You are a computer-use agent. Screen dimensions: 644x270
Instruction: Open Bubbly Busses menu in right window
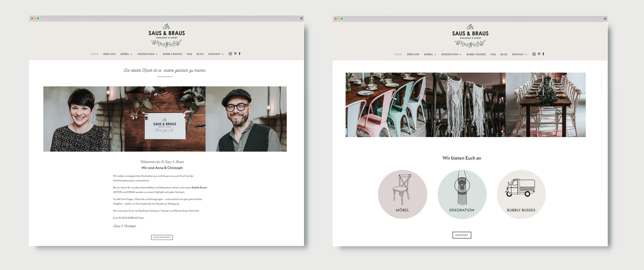coord(476,54)
